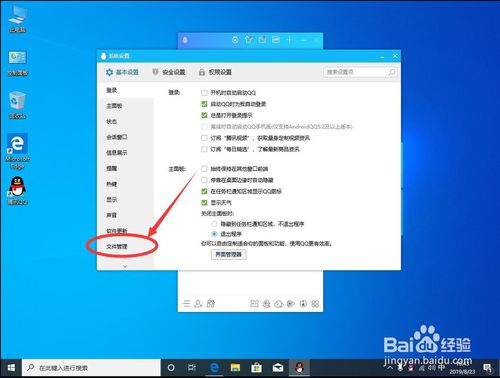Select the 主面板 sidebar item
This screenshot has height=378, width=500.
point(125,106)
